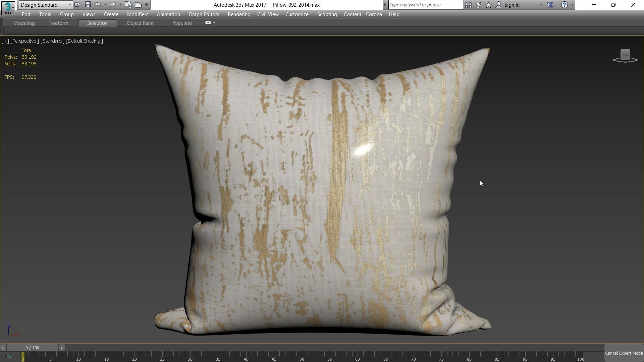The width and height of the screenshot is (644, 362).
Task: Expand the ribbon display options arrow
Action: pyautogui.click(x=214, y=23)
